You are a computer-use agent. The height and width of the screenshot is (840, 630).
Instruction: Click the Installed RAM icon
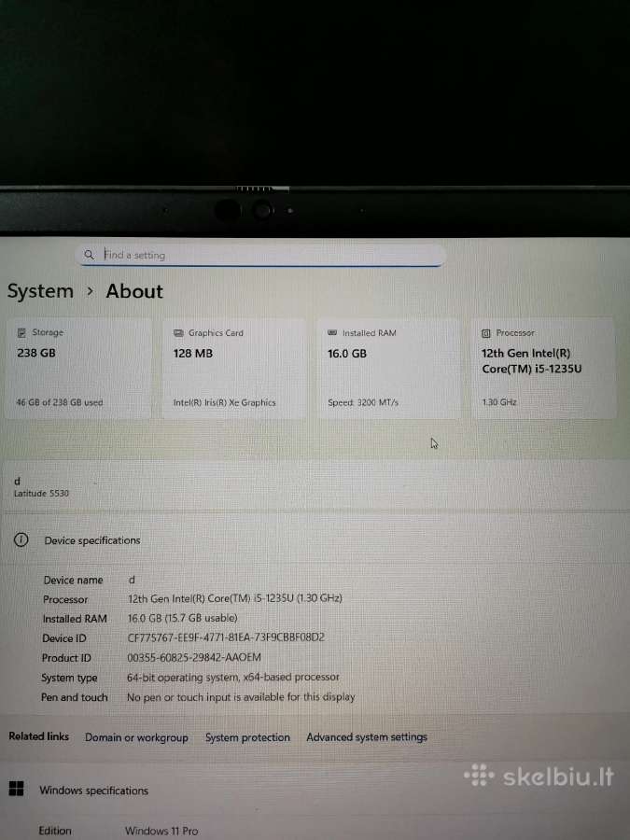pyautogui.click(x=332, y=332)
